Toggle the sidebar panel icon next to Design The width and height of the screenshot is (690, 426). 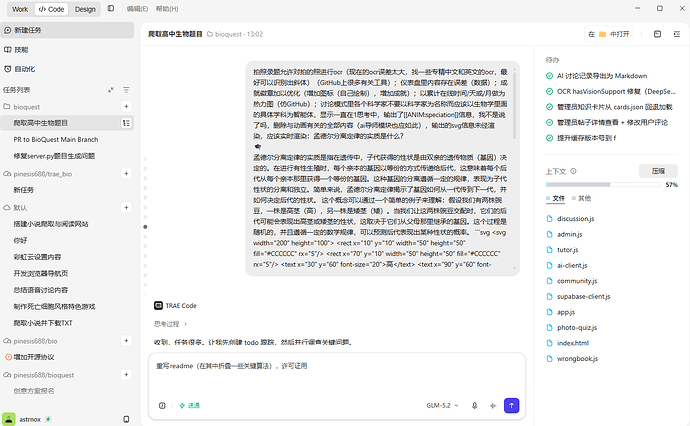(111, 8)
